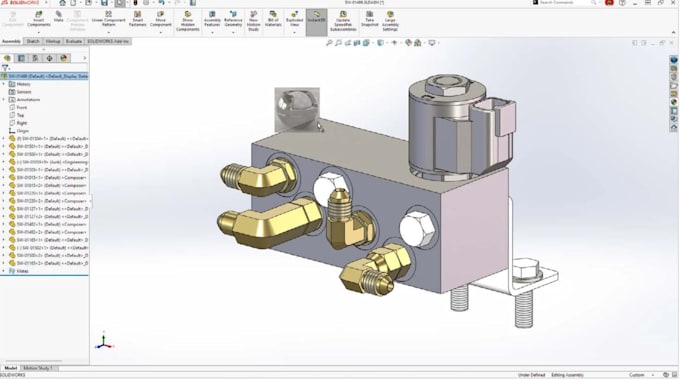Click the appearance preview sphere thumbnail
This screenshot has width=680, height=383.
pos(297,109)
